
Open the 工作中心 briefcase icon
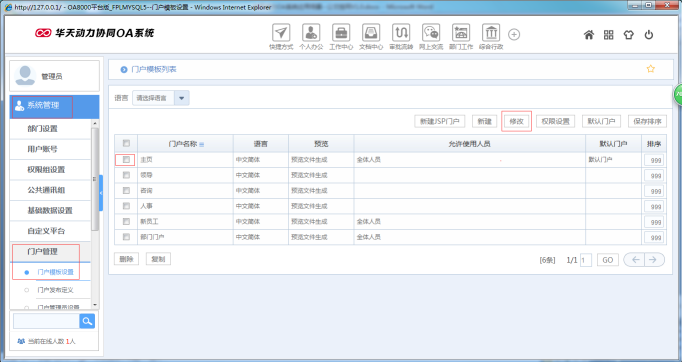tap(341, 33)
